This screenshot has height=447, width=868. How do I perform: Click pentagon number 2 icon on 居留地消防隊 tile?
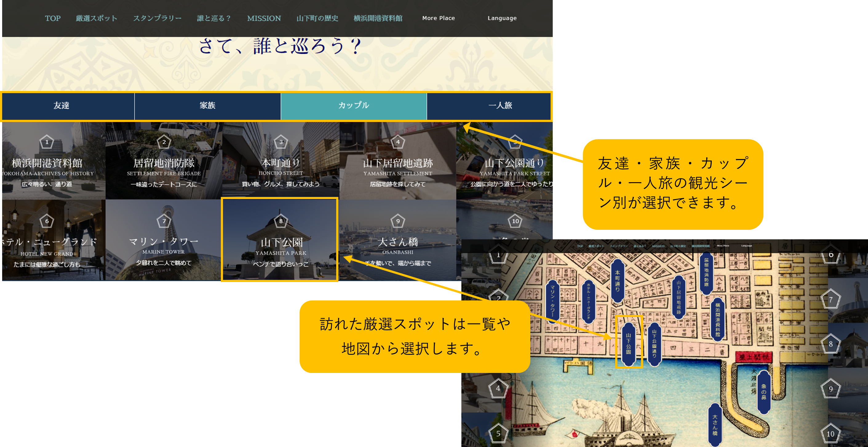[164, 142]
